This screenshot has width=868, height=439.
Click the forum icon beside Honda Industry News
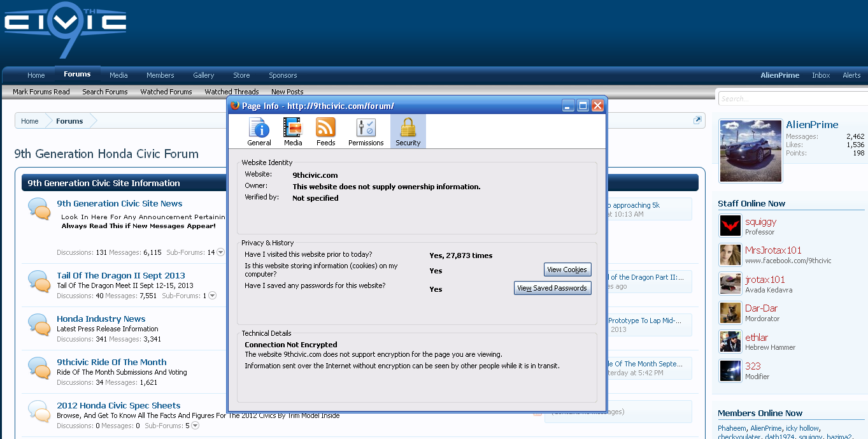tap(39, 325)
